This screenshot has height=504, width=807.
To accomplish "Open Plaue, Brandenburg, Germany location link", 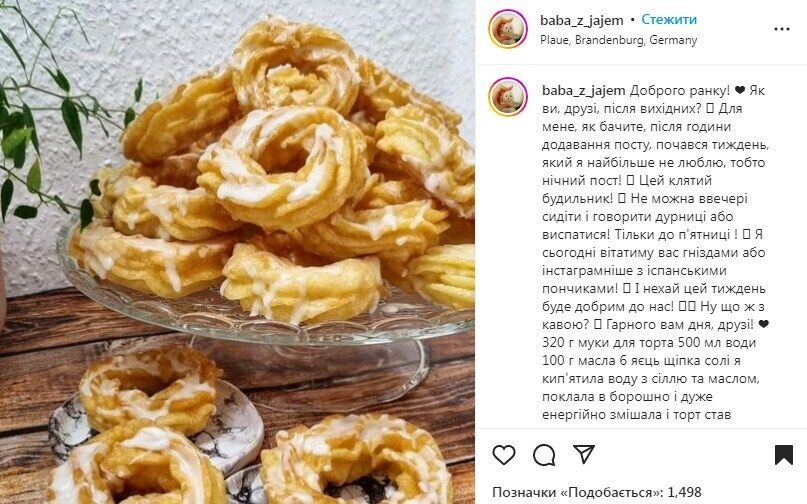I will pos(619,40).
